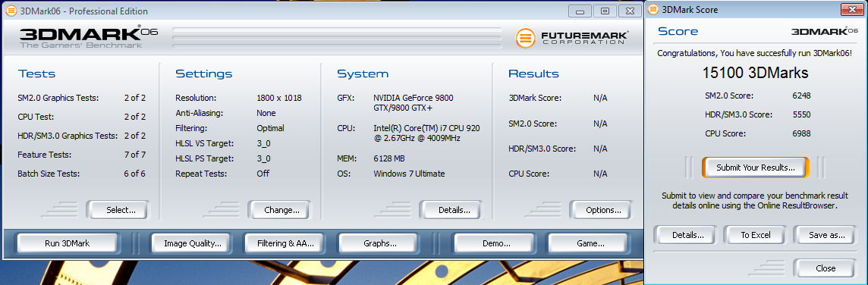Maximize the 3DMark06 main window
The height and width of the screenshot is (285, 868).
click(x=605, y=11)
